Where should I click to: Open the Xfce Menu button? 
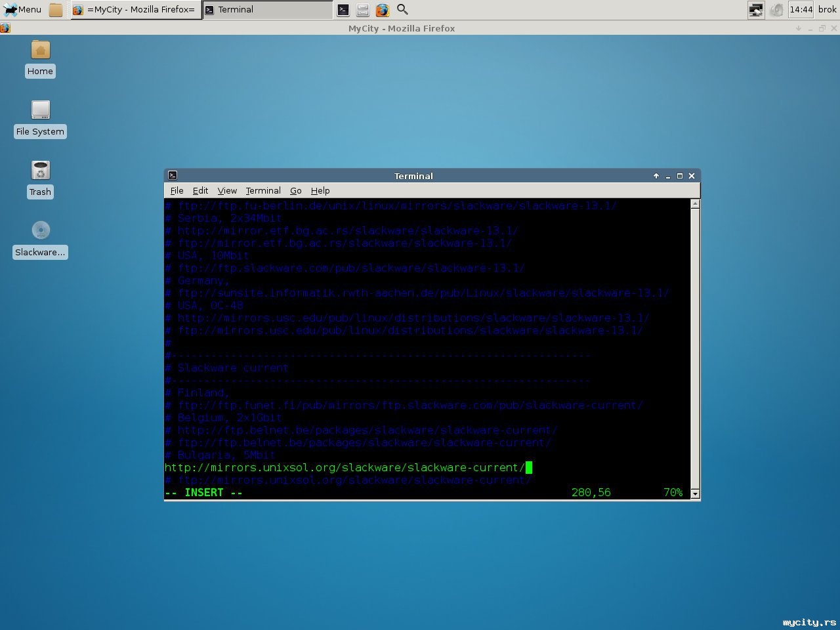pyautogui.click(x=23, y=9)
